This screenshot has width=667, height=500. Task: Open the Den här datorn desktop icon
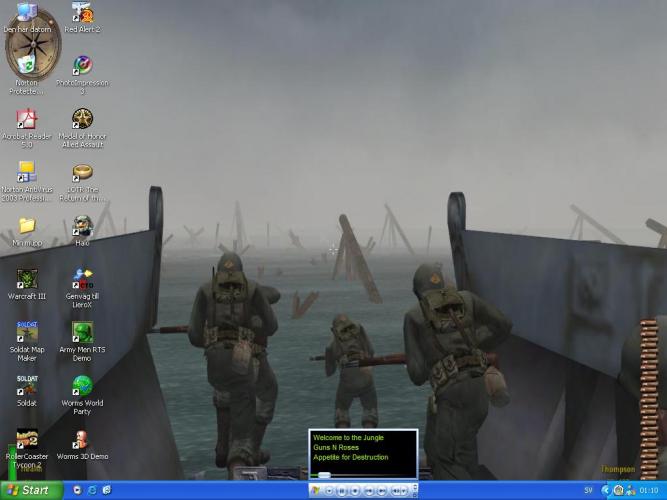click(x=27, y=18)
